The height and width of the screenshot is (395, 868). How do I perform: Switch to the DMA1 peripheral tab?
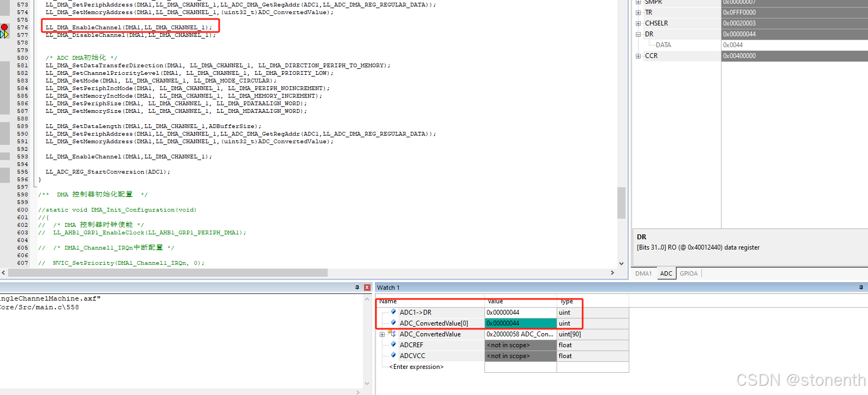[x=643, y=273]
